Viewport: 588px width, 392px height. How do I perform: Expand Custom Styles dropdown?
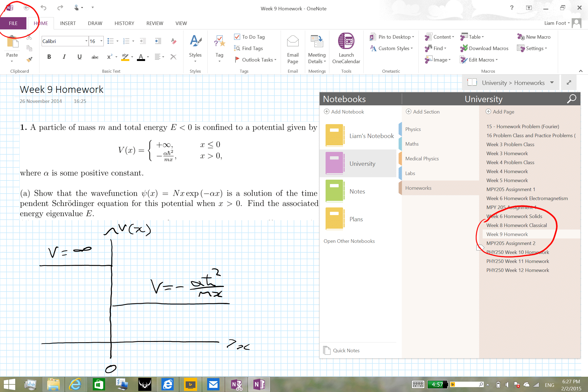click(412, 48)
